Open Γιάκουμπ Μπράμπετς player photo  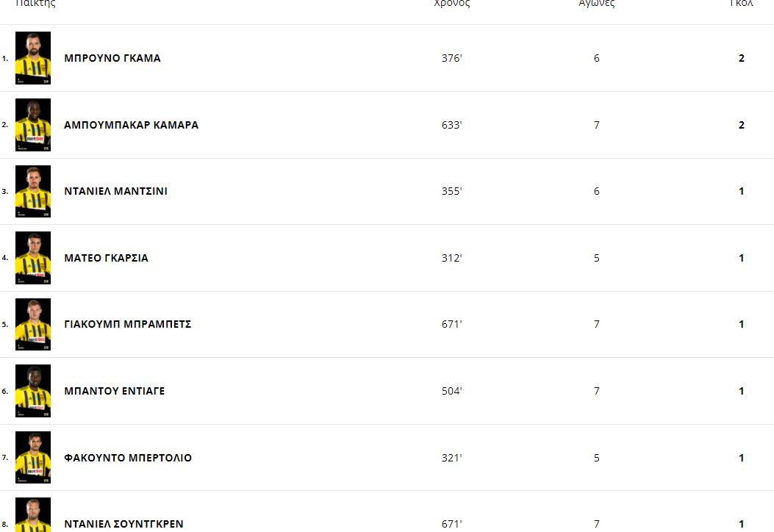33,324
